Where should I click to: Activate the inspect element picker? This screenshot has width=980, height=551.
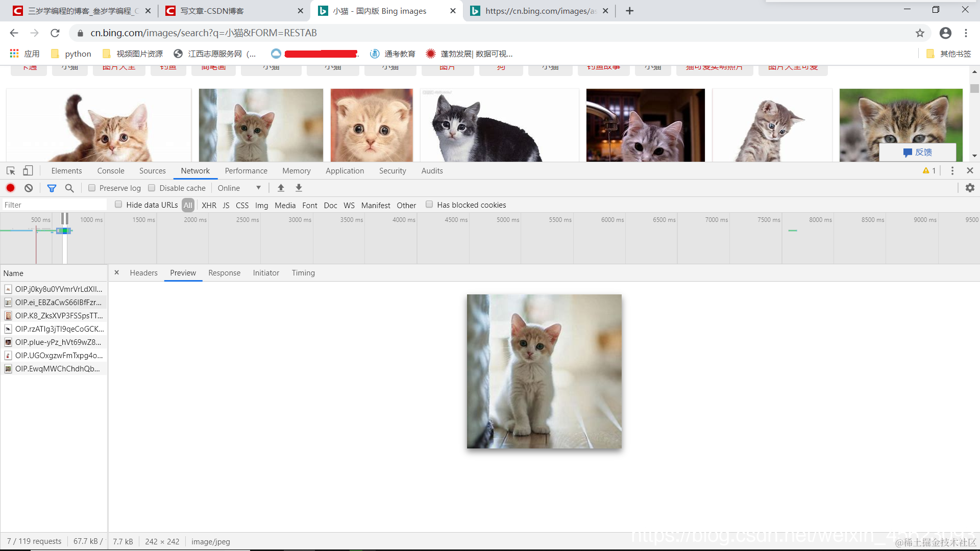click(11, 170)
